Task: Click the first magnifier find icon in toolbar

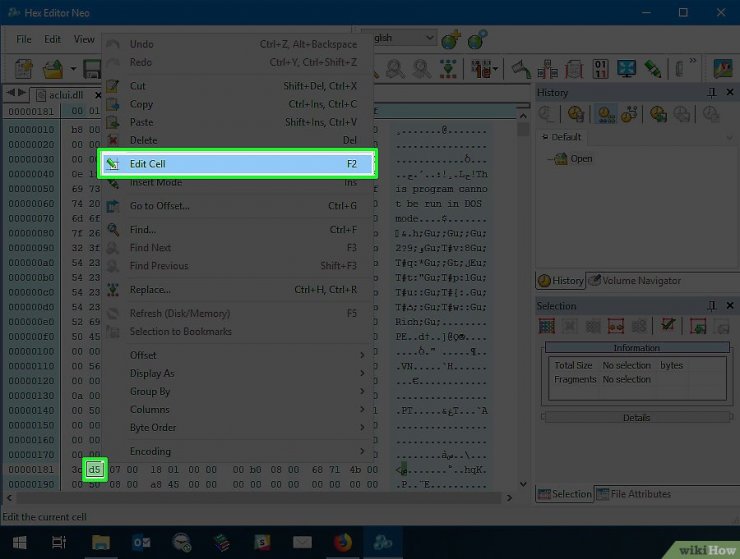Action: pos(395,69)
